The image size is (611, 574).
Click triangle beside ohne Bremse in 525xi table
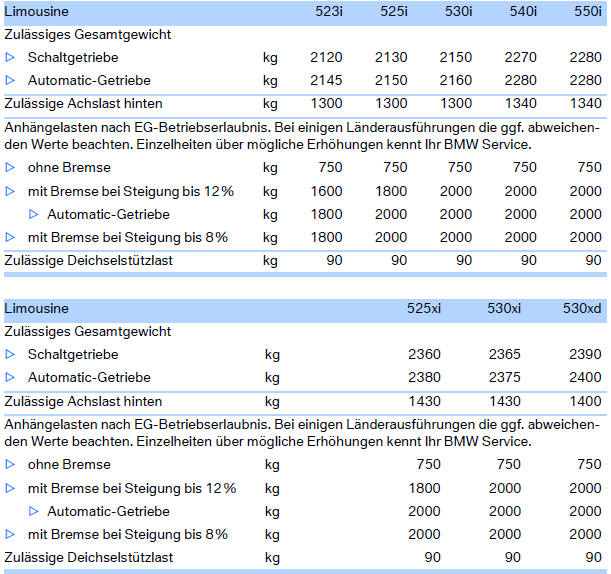point(10,464)
